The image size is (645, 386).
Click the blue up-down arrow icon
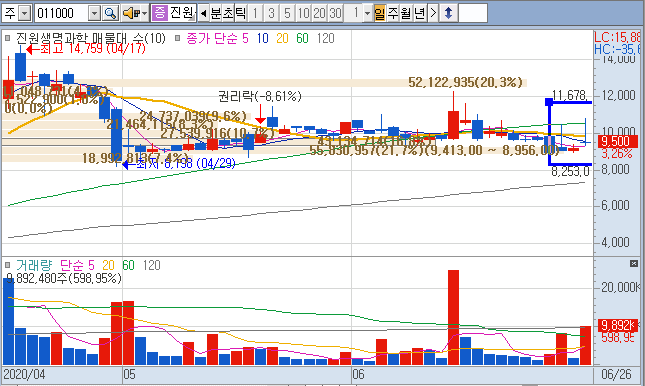pyautogui.click(x=448, y=13)
